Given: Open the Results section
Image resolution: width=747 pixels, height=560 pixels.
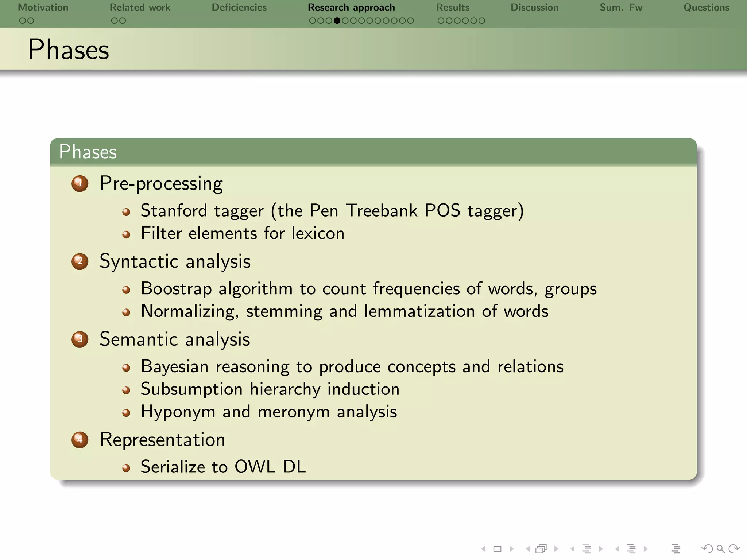Looking at the screenshot, I should tap(453, 7).
